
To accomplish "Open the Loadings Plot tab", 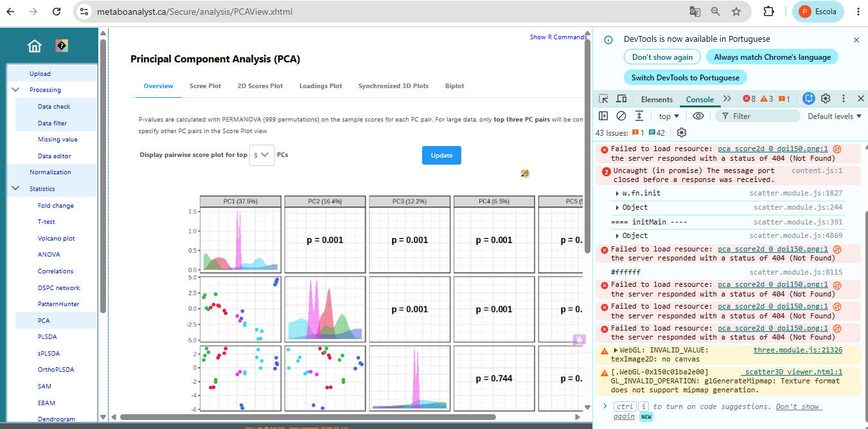I will [321, 86].
